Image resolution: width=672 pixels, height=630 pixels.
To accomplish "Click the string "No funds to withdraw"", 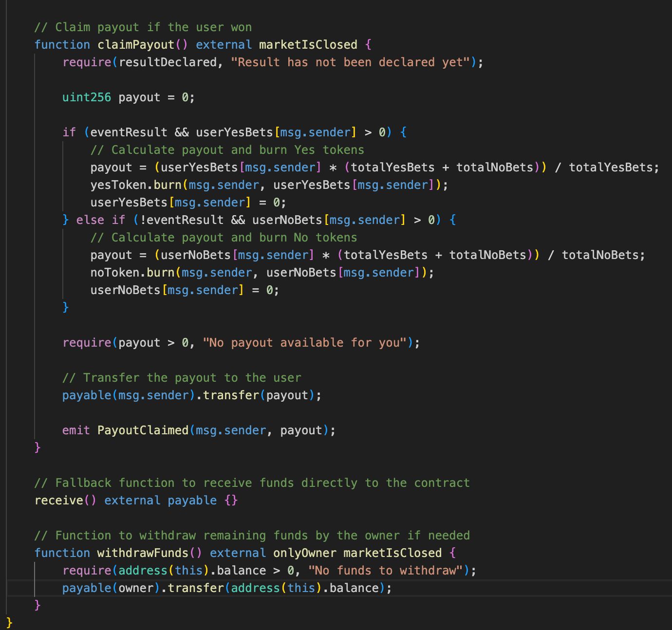I will 386,571.
